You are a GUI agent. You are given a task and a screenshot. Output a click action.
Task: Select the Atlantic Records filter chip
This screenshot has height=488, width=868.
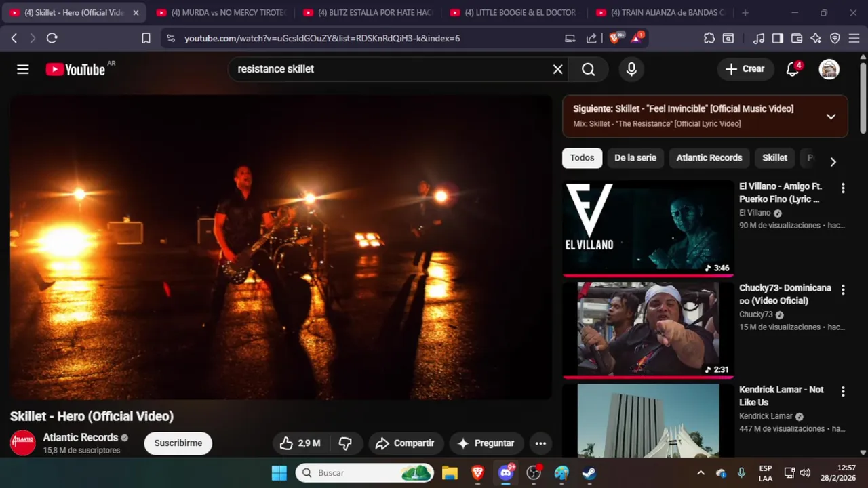click(709, 158)
